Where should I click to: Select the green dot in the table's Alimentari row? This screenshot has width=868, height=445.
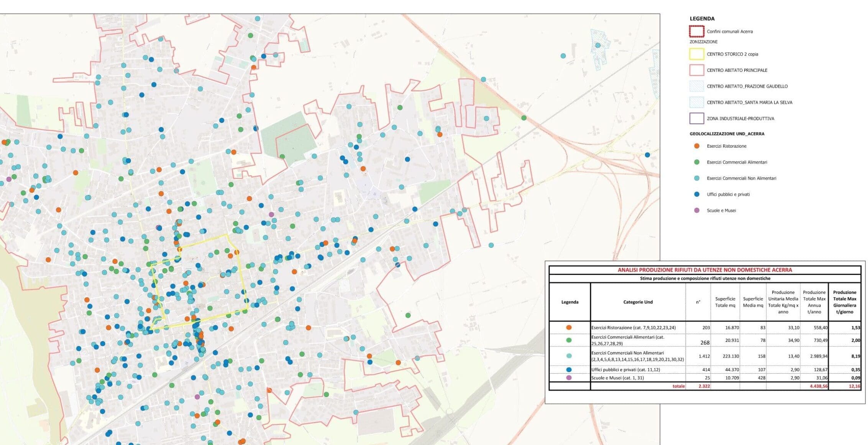569,340
